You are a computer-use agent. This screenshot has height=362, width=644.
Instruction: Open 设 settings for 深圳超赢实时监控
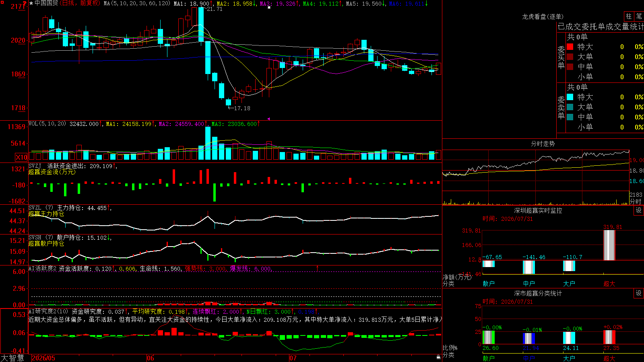point(639,210)
